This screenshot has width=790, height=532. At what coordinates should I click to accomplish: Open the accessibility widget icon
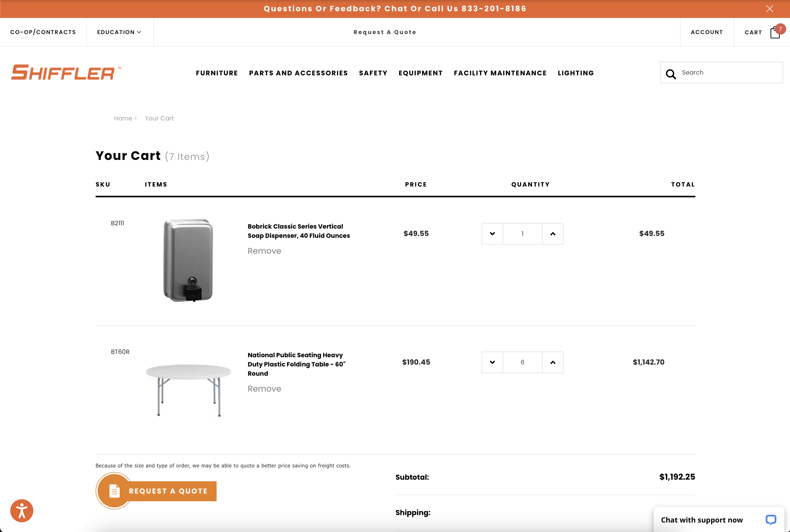[22, 510]
